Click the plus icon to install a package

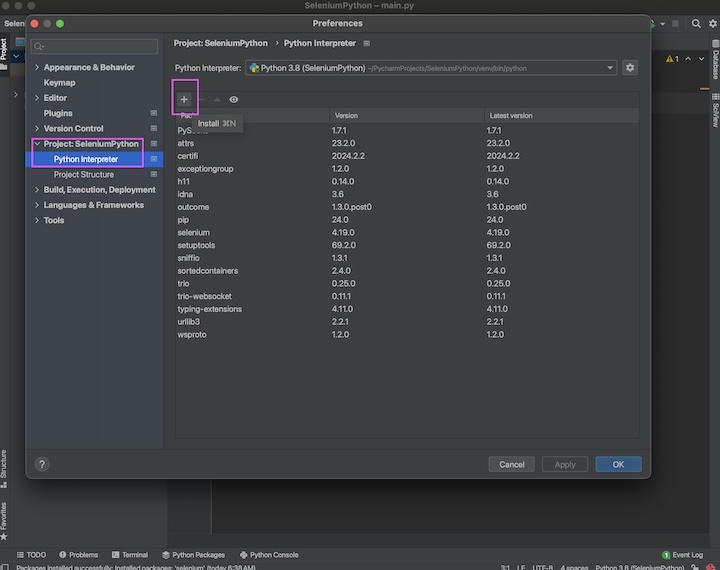(x=184, y=99)
